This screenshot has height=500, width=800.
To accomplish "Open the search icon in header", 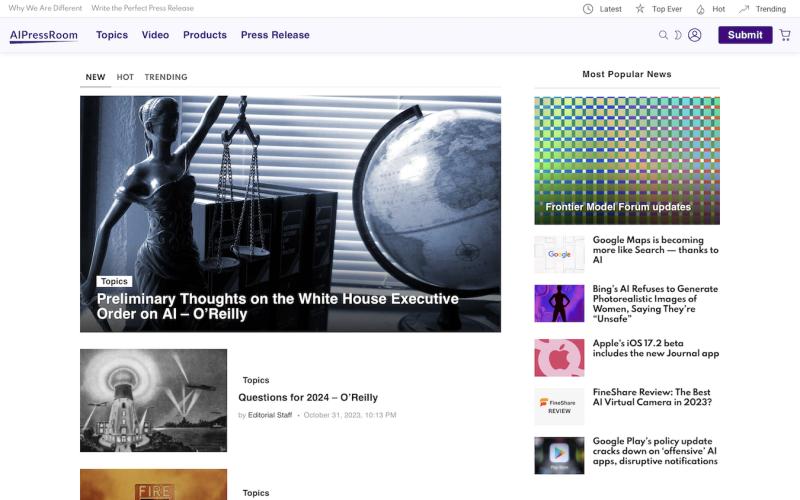I will [x=663, y=35].
